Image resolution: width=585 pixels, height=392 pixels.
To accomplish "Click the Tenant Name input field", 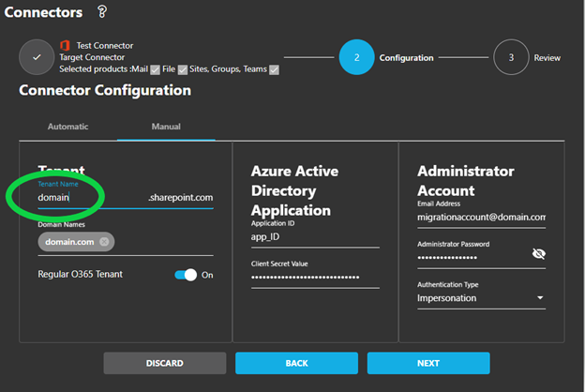I will pyautogui.click(x=89, y=198).
